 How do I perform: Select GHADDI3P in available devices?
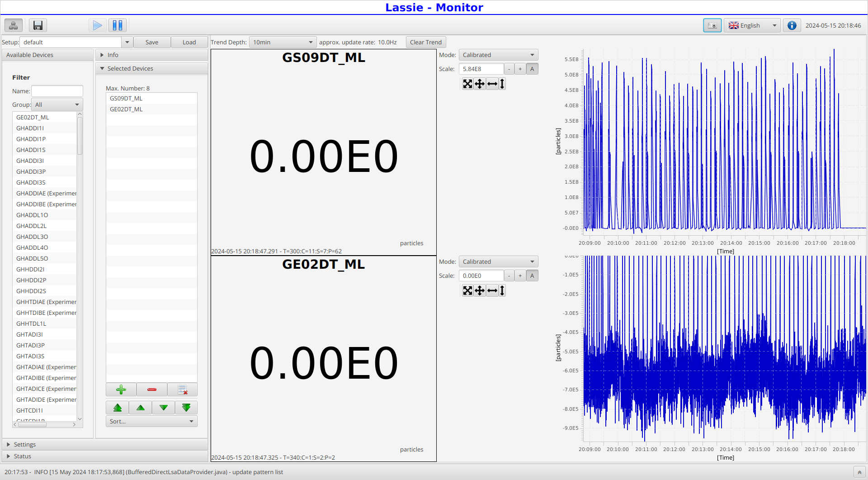pos(45,171)
